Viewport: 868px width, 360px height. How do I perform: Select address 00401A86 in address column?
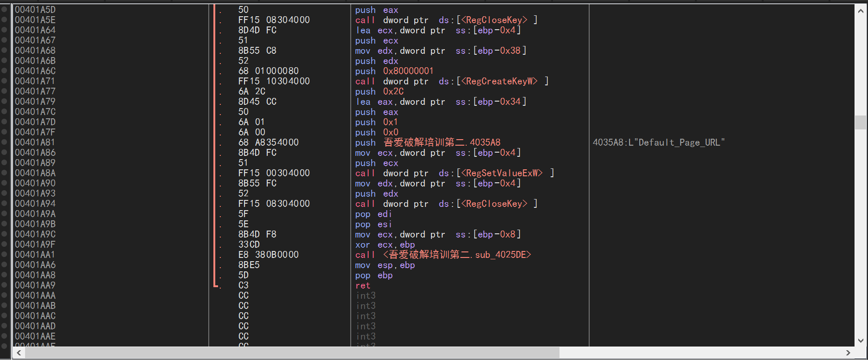[35, 153]
